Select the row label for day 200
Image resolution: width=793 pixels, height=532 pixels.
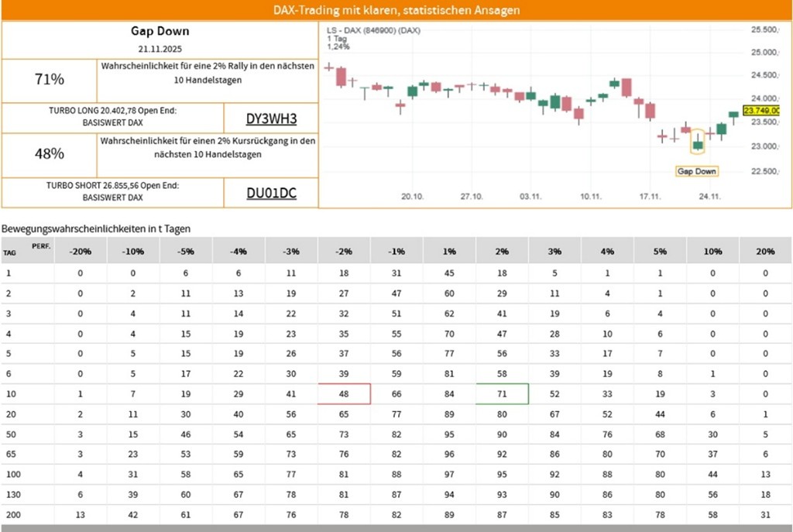10,514
